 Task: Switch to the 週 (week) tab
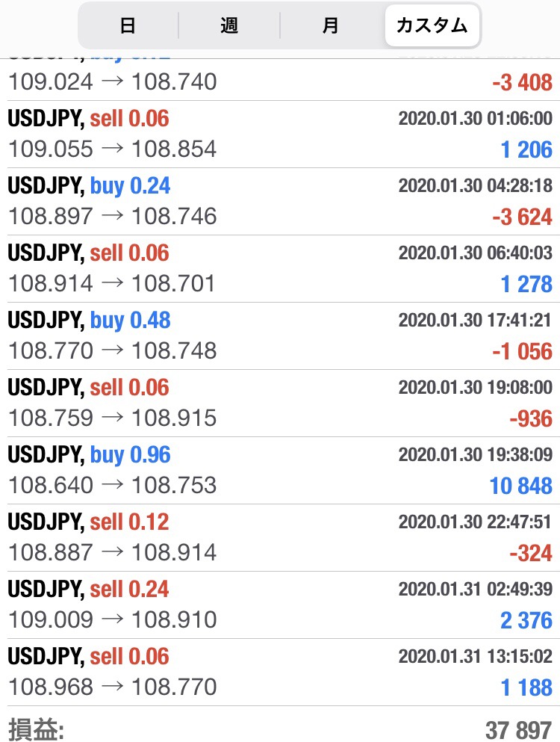click(229, 25)
